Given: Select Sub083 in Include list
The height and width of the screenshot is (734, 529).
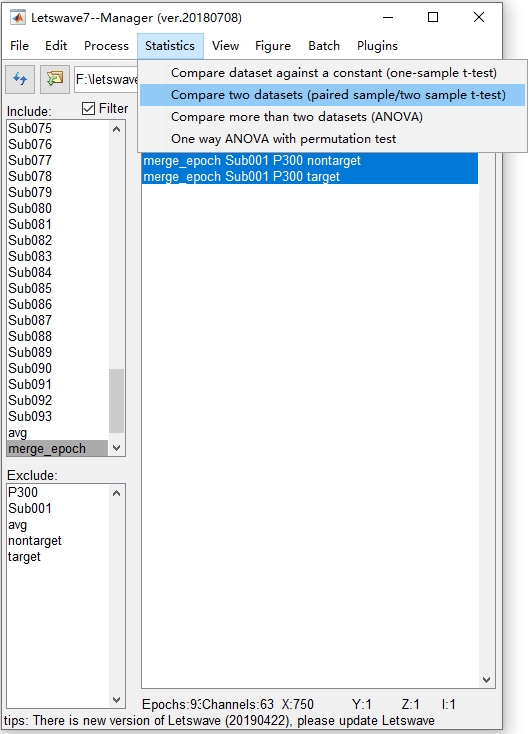Looking at the screenshot, I should click(58, 256).
